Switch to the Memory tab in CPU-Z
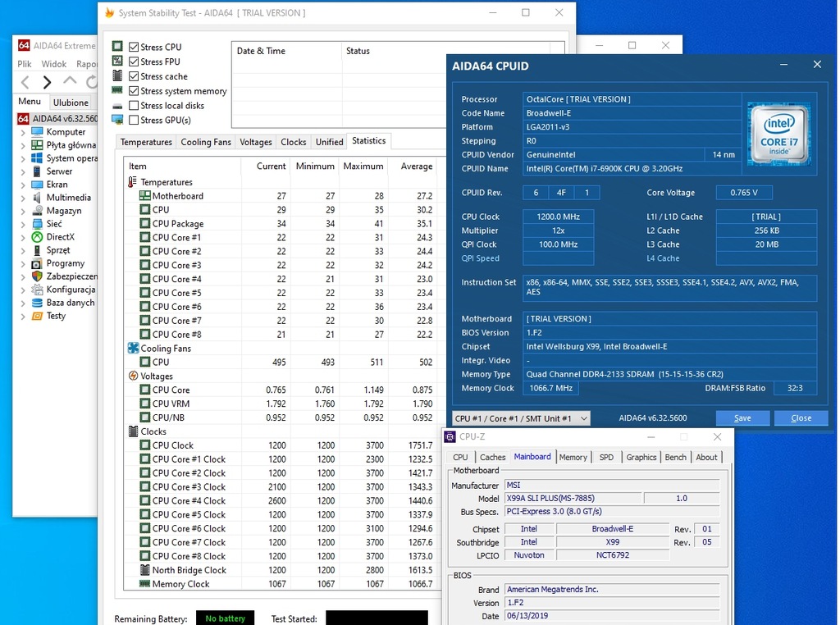The height and width of the screenshot is (625, 840). coord(573,457)
